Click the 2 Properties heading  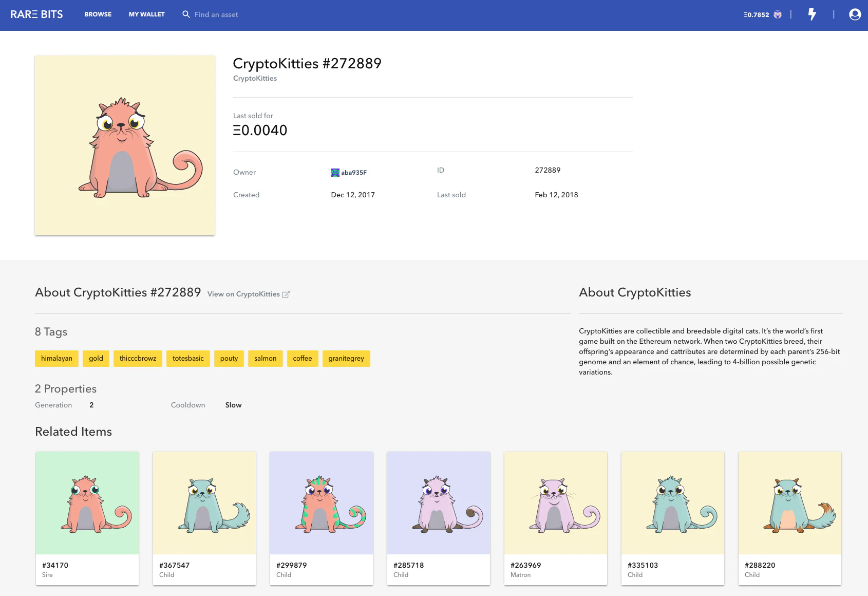[x=66, y=389]
